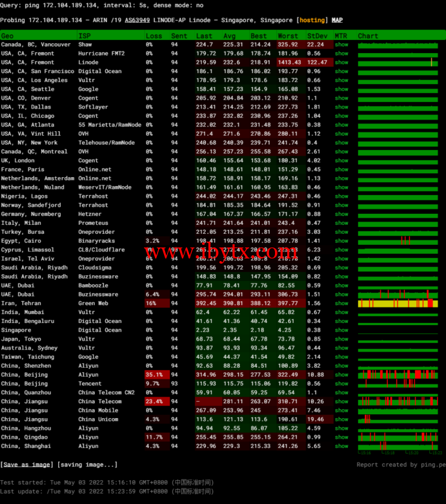Viewport: 446px width, 504px height.
Task: Click the Loss column header
Action: click(x=154, y=36)
